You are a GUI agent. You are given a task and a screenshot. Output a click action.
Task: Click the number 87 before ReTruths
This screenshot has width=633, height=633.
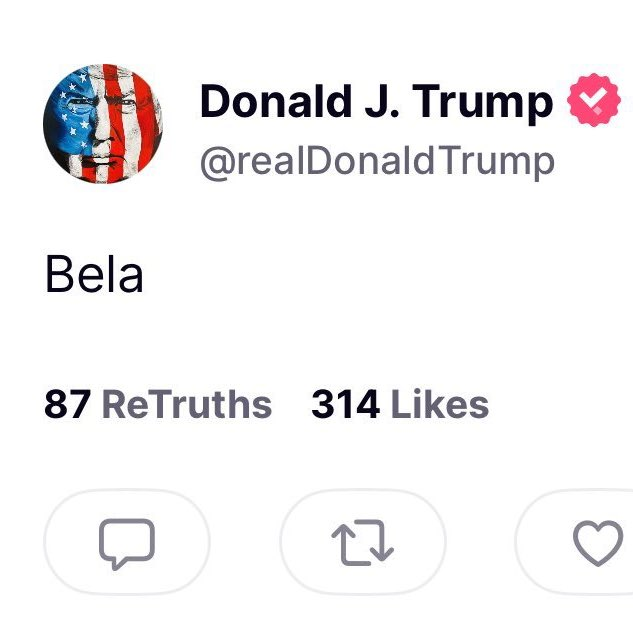(68, 405)
